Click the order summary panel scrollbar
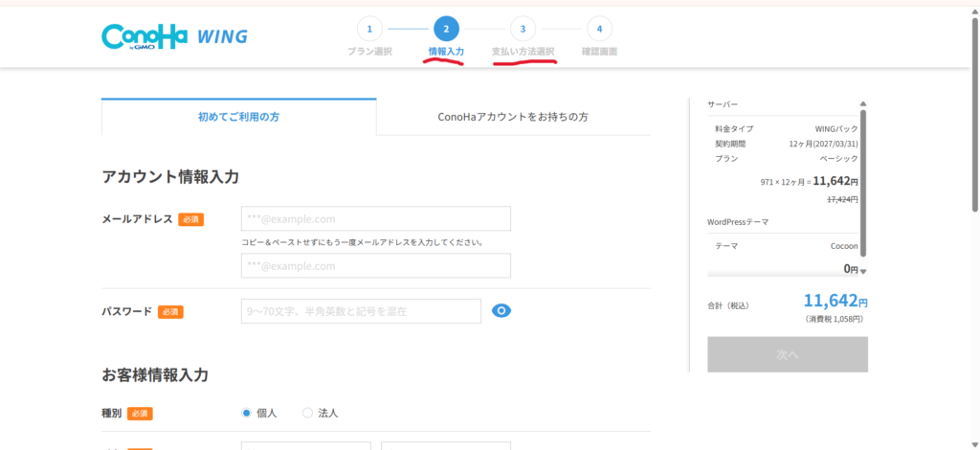980x450 pixels. pyautogui.click(x=863, y=182)
